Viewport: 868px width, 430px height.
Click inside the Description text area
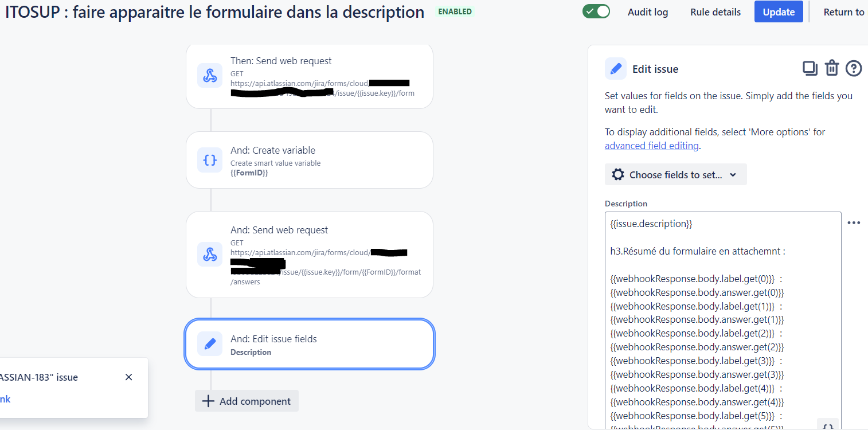tap(723, 321)
